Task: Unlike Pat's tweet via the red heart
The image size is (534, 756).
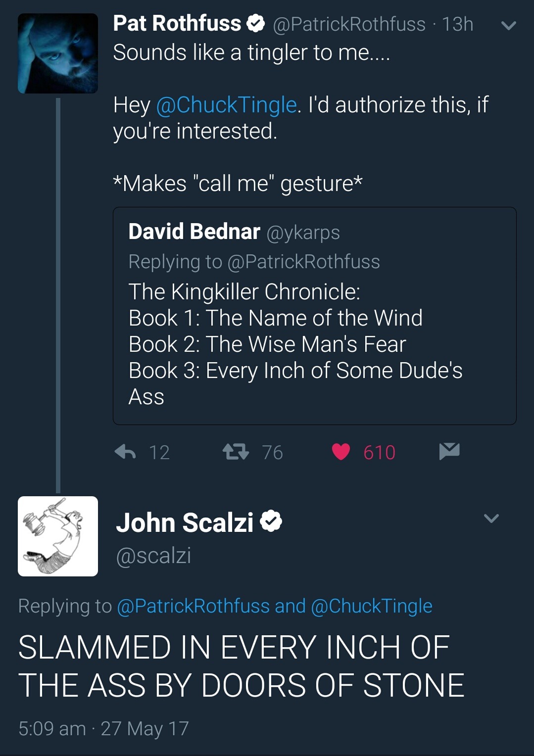Action: pyautogui.click(x=341, y=452)
